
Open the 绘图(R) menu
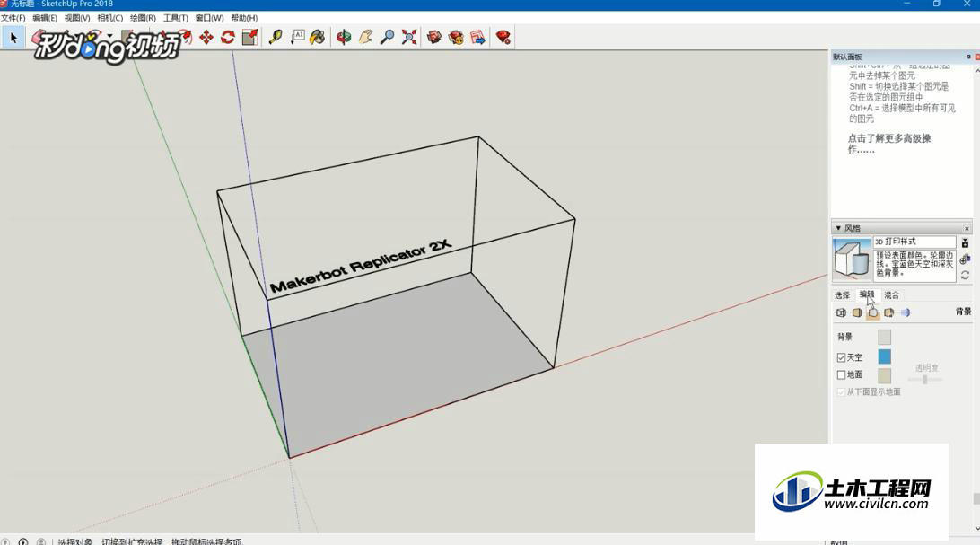coord(143,18)
